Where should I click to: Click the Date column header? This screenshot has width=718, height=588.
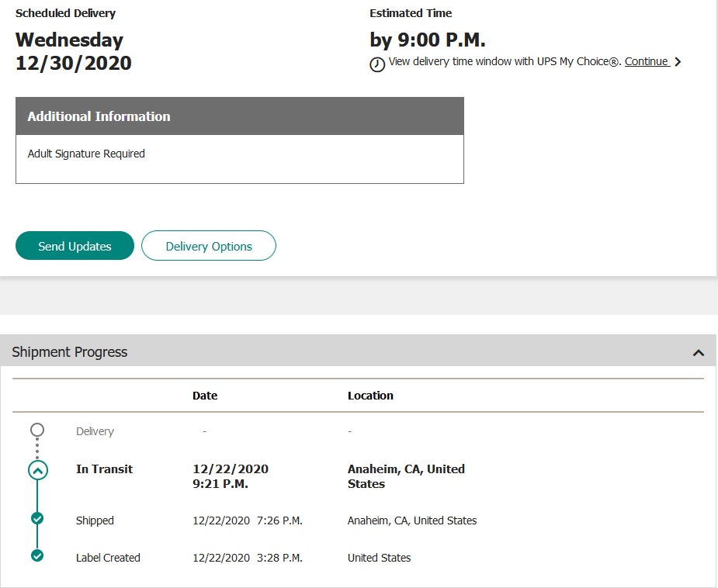click(205, 396)
